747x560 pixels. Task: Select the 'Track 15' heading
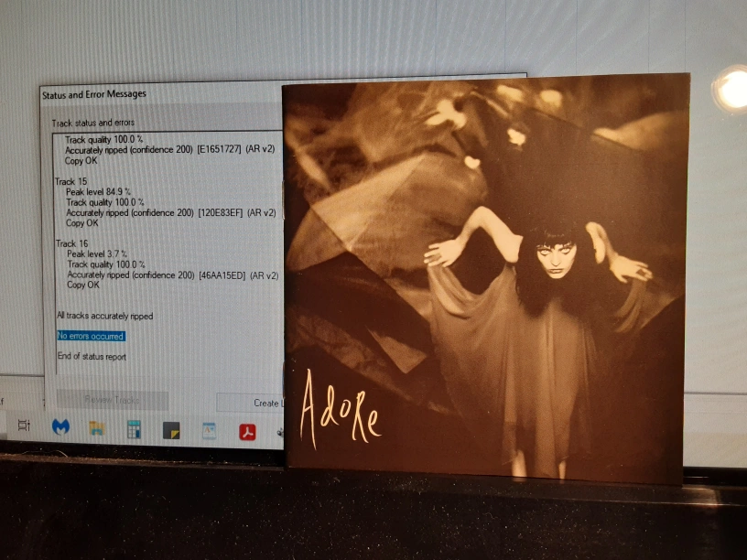tap(71, 181)
